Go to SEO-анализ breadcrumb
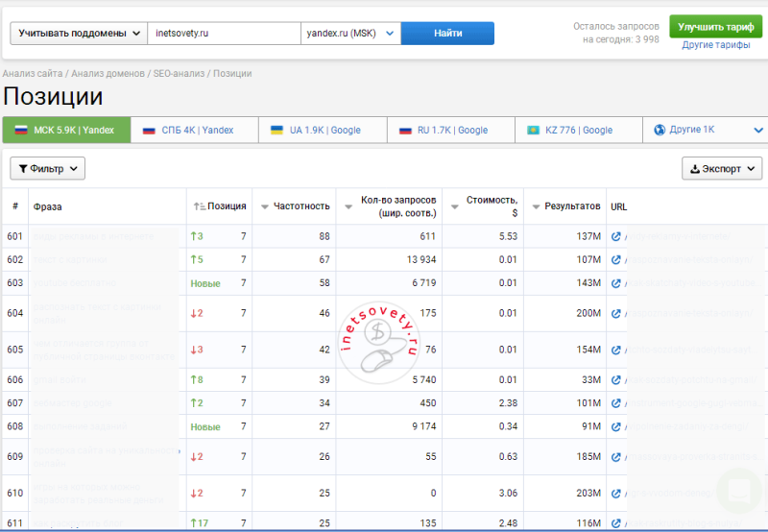768x532 pixels. click(179, 74)
